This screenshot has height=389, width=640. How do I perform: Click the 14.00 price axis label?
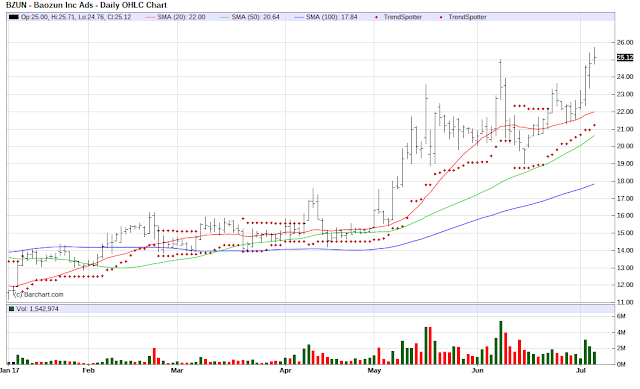pos(625,251)
